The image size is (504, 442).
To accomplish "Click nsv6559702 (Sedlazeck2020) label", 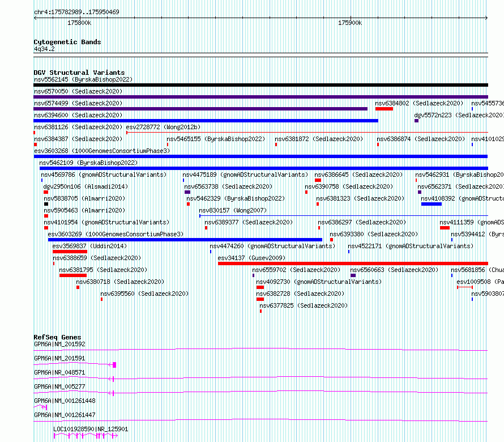I will click(x=296, y=270).
